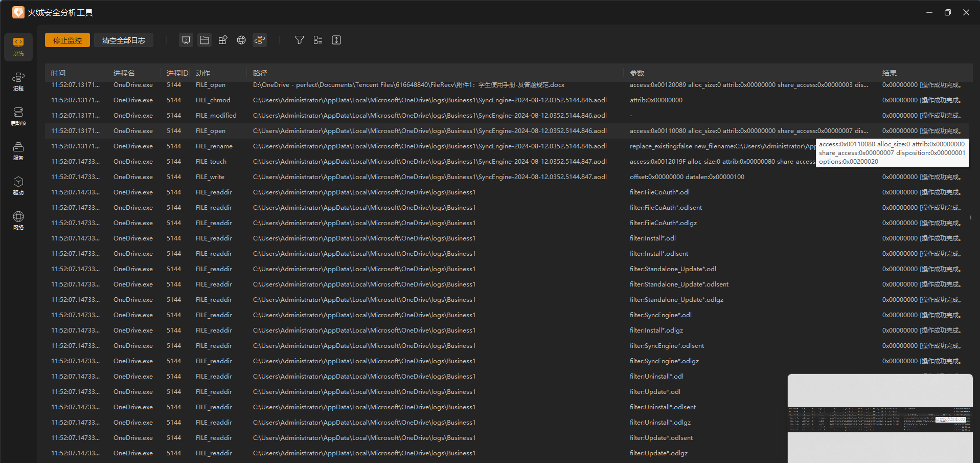The image size is (980, 463).
Task: Click the docx file path in first row
Action: 408,85
